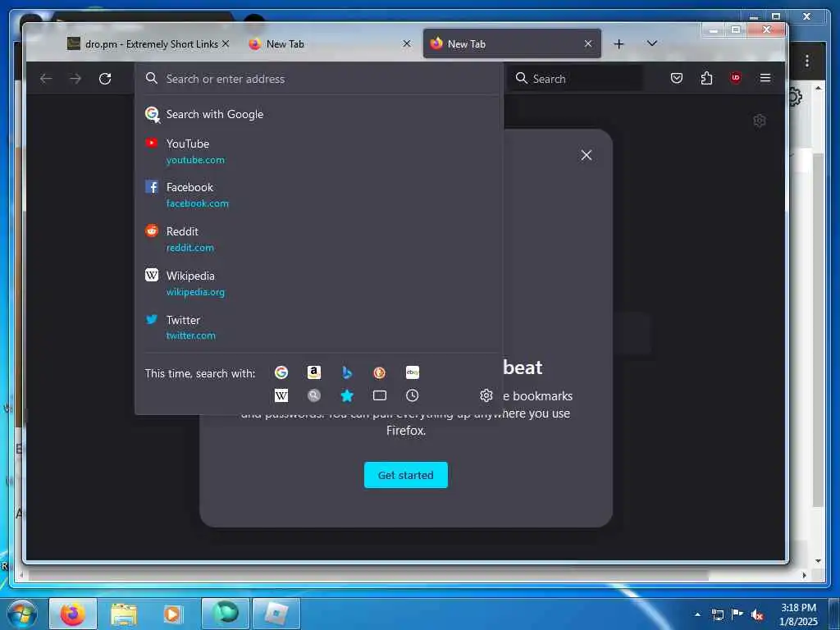Click the forward navigation arrow
This screenshot has width=840, height=630.
point(75,79)
